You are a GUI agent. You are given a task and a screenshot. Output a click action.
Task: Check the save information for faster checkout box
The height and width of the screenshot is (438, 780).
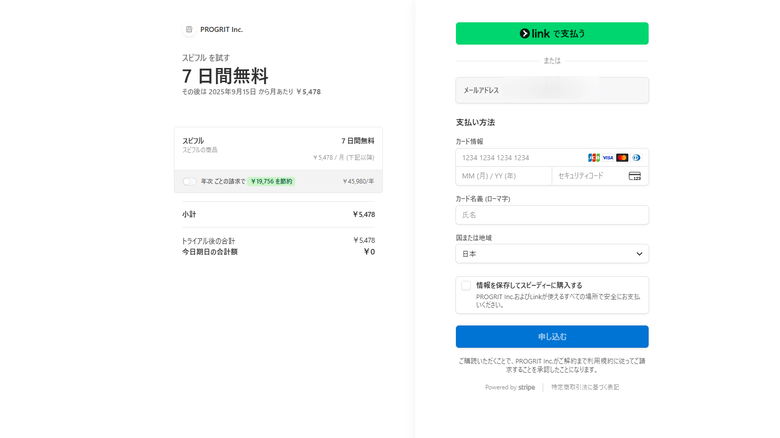pyautogui.click(x=466, y=286)
